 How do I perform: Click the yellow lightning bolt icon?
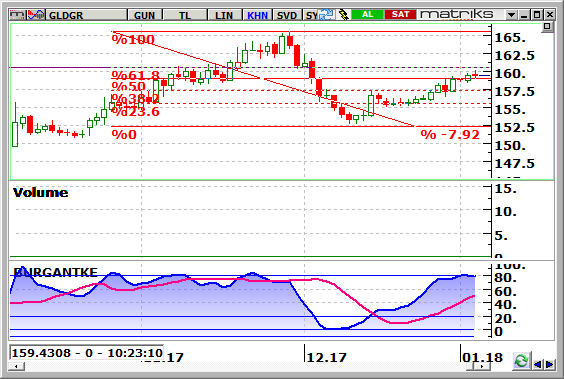point(344,15)
